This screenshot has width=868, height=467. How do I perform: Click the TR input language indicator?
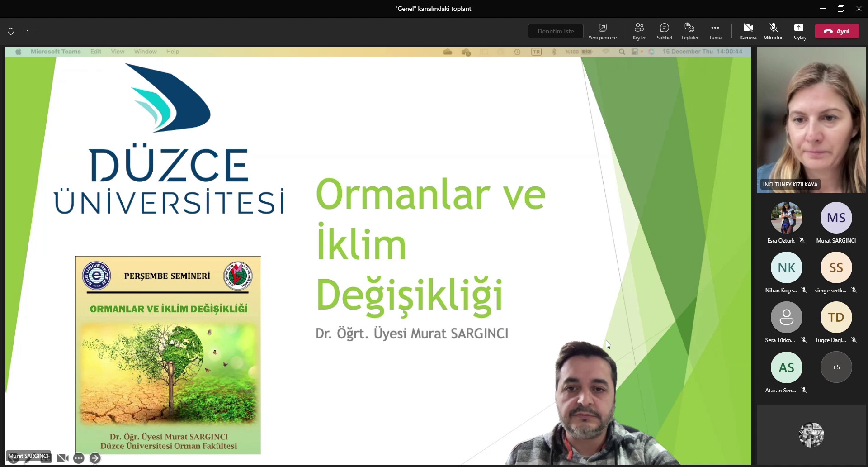pyautogui.click(x=536, y=52)
